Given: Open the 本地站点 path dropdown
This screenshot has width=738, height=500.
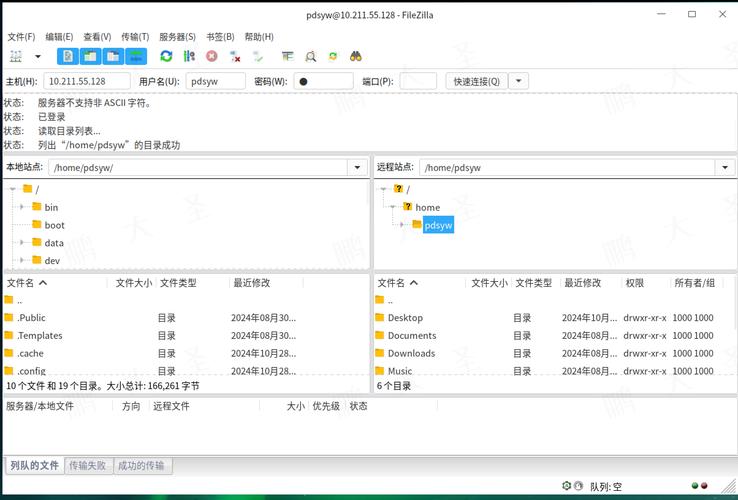Looking at the screenshot, I should 357,168.
